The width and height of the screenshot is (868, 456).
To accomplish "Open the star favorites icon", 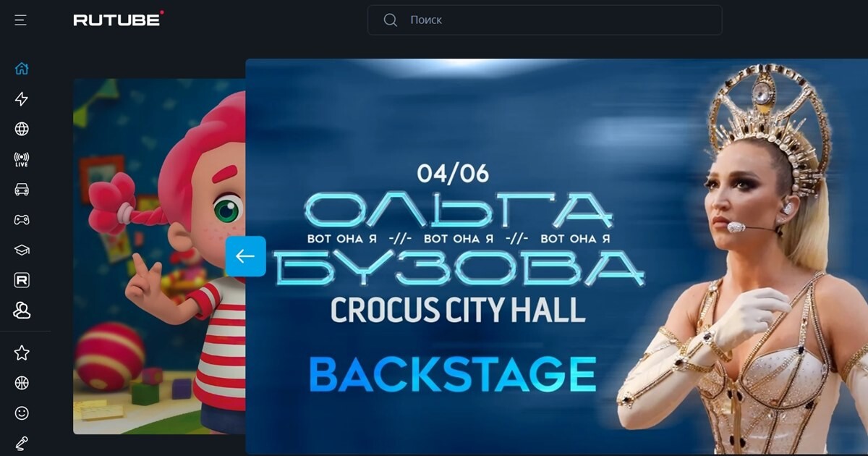I will pyautogui.click(x=22, y=352).
